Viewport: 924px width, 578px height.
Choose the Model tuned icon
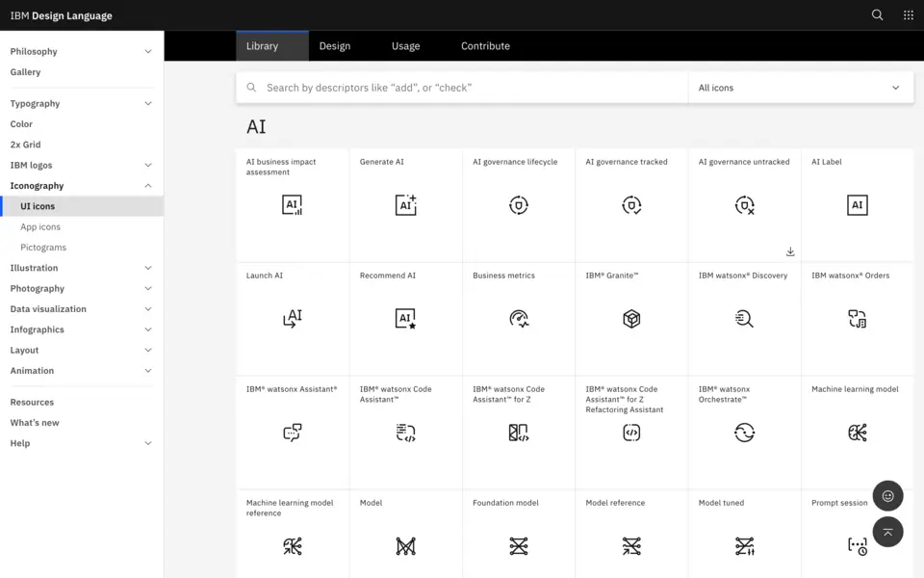click(x=744, y=546)
